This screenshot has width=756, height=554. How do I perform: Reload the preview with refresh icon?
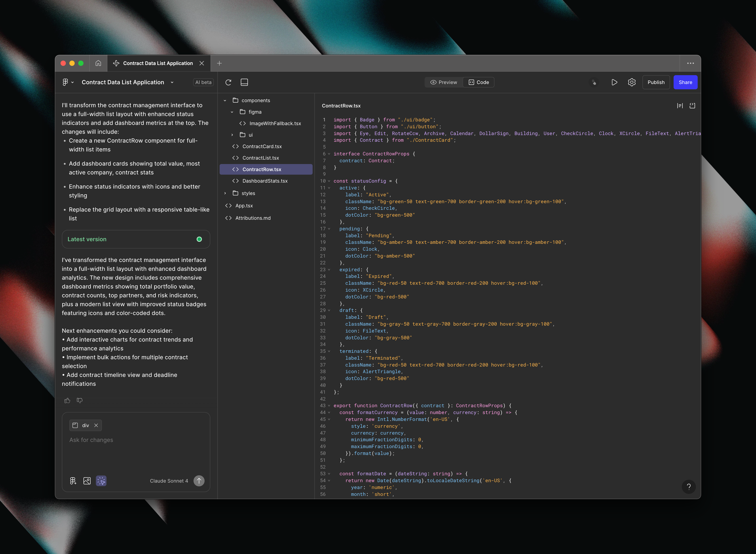pos(228,82)
